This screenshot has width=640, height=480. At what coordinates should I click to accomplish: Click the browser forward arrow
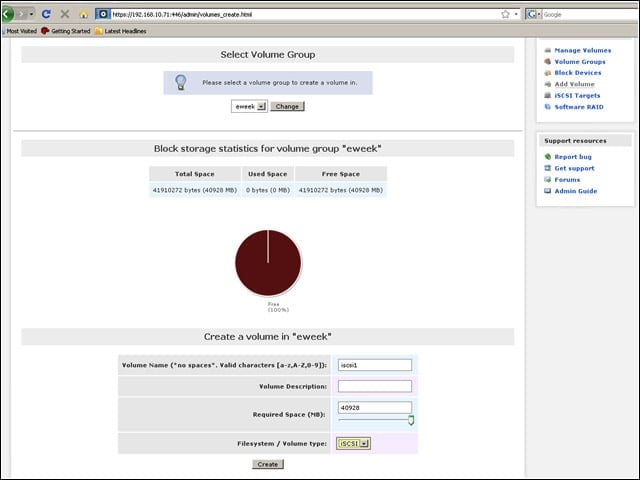click(x=21, y=14)
